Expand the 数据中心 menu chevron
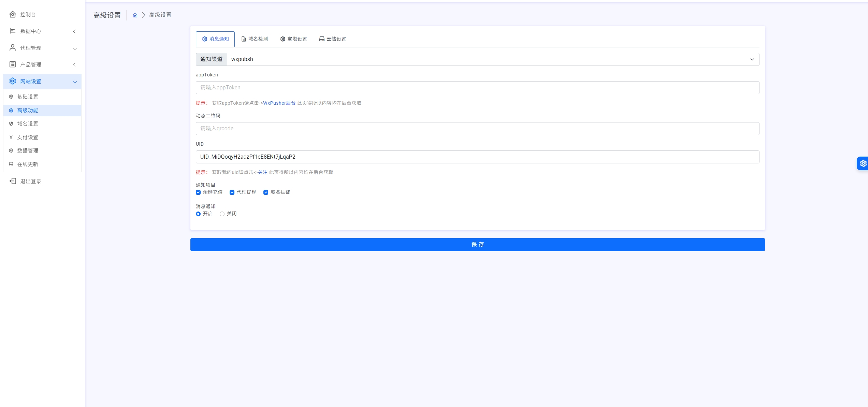The width and height of the screenshot is (868, 407). pos(74,31)
